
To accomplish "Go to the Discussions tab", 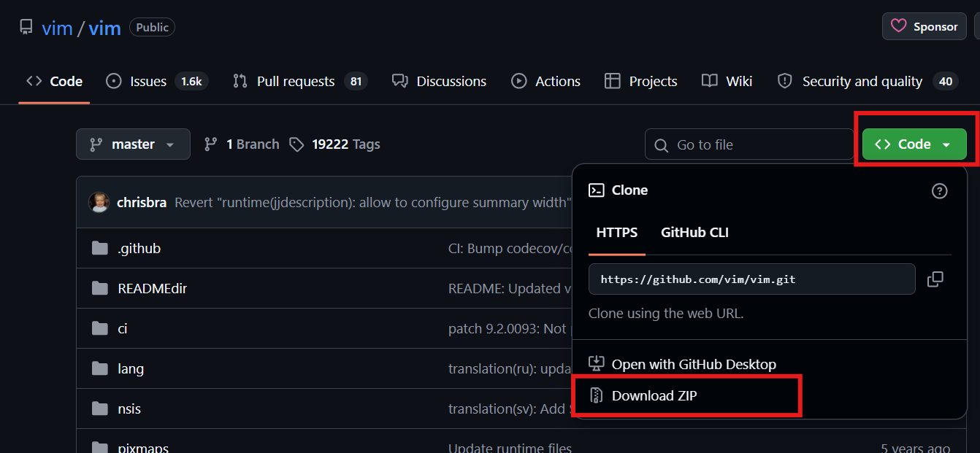I will 439,81.
